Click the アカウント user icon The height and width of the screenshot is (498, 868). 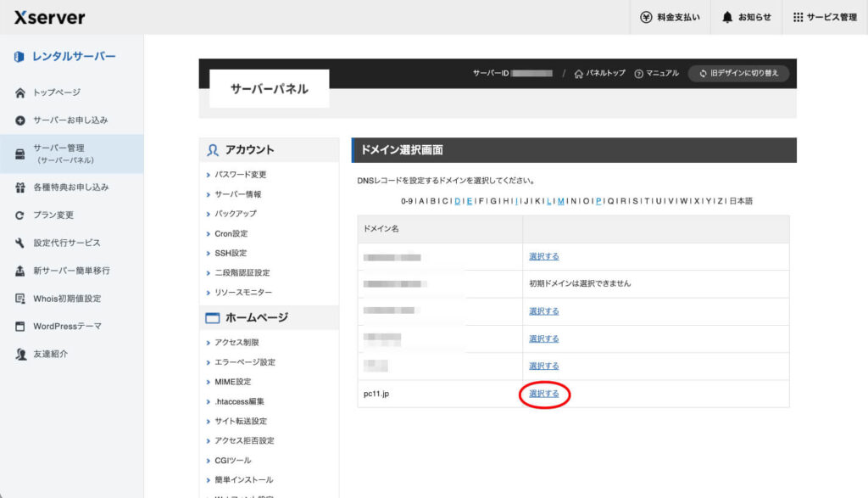point(213,150)
